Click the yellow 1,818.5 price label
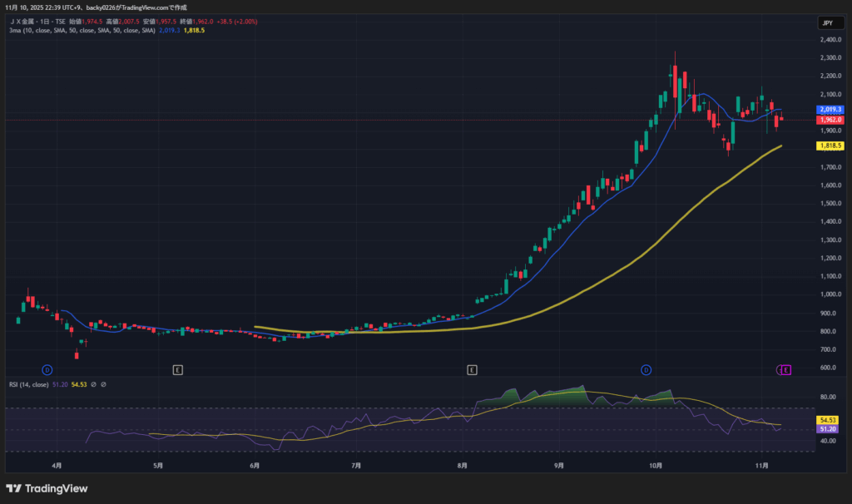The height and width of the screenshot is (504, 852). pyautogui.click(x=830, y=146)
